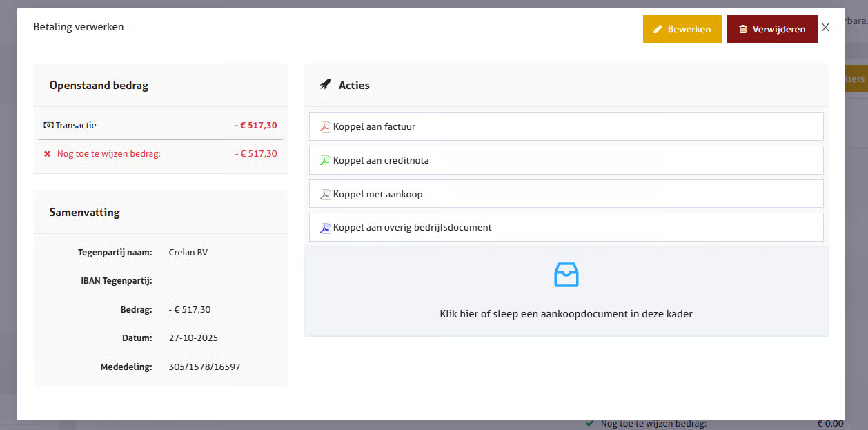Click the blue PDF icon for overig bedrijfsdocument
Image resolution: width=868 pixels, height=430 pixels.
[326, 228]
